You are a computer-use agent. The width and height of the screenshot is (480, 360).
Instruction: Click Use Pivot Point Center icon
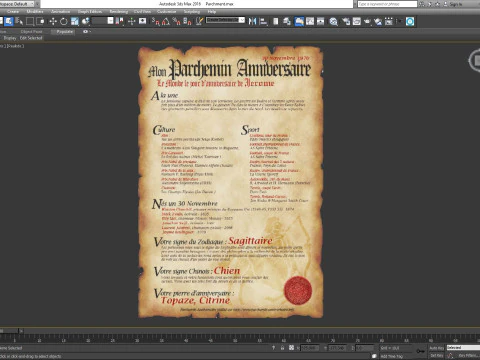119,21
